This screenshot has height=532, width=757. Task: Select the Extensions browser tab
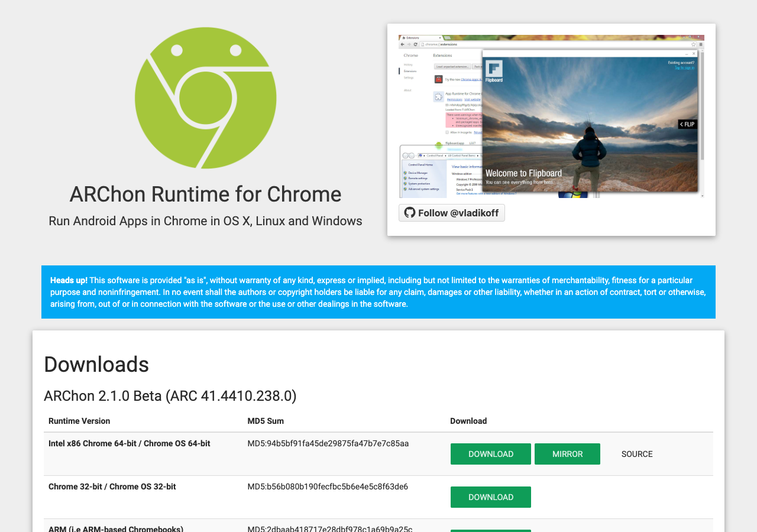tap(412, 38)
